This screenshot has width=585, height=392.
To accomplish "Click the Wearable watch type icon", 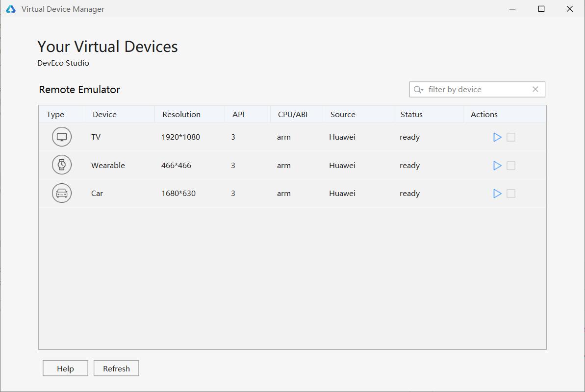I will pyautogui.click(x=62, y=165).
